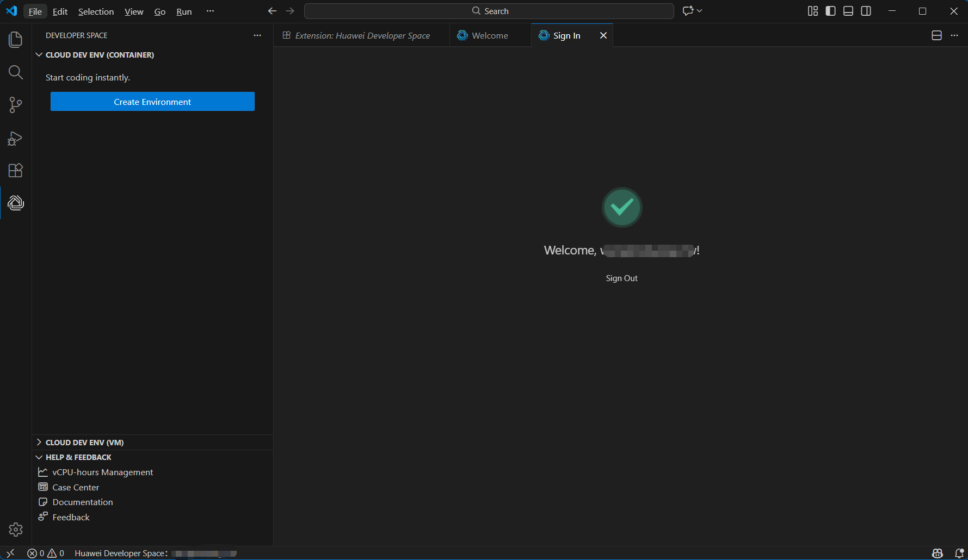Click the Search command center field
The width and height of the screenshot is (968, 560).
tap(489, 11)
